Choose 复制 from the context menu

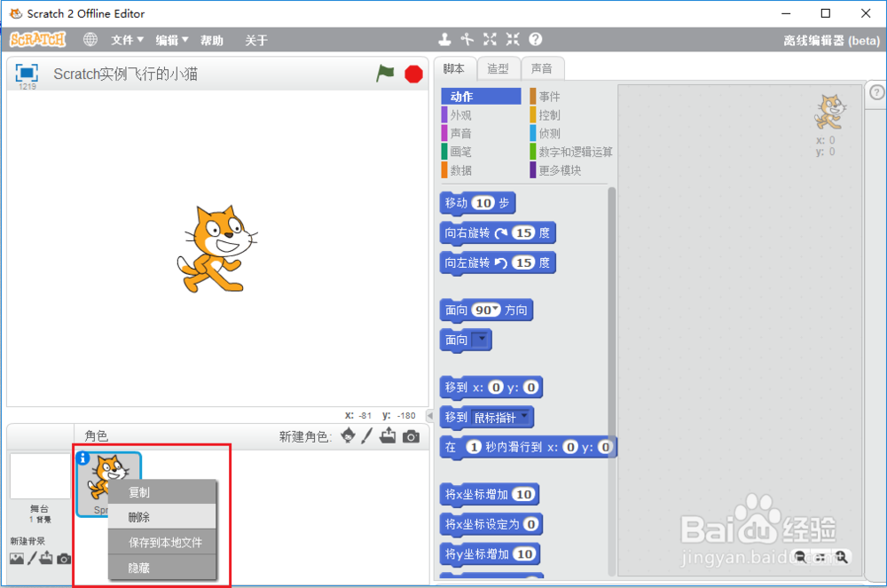[x=162, y=492]
